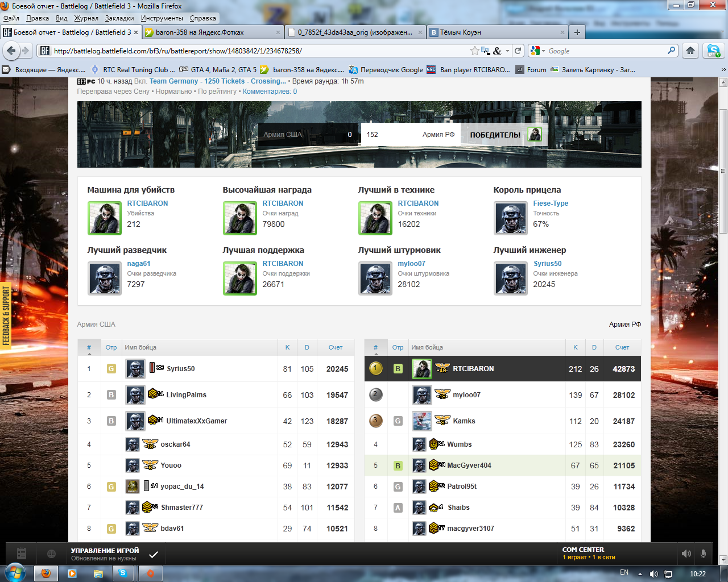Open the Firefox Home page button
This screenshot has height=582, width=728.
tap(690, 51)
